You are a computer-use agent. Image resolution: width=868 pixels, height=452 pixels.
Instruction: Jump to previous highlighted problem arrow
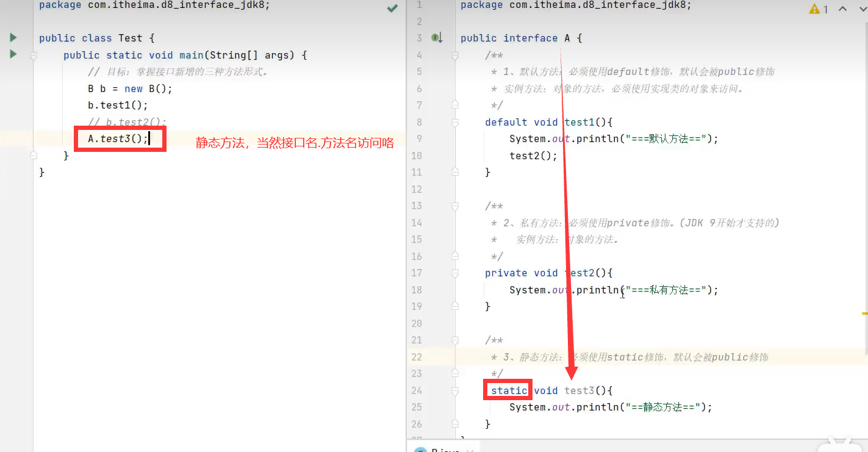[843, 9]
